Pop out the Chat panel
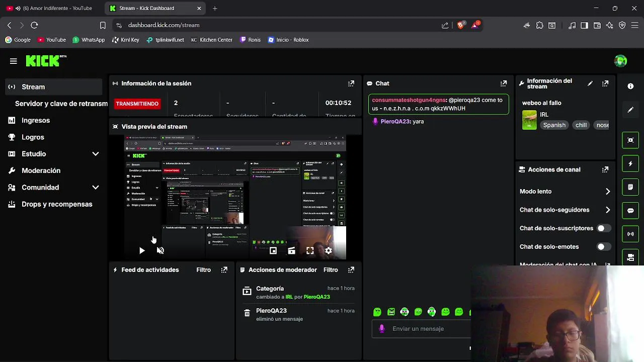This screenshot has height=362, width=644. 504,83
